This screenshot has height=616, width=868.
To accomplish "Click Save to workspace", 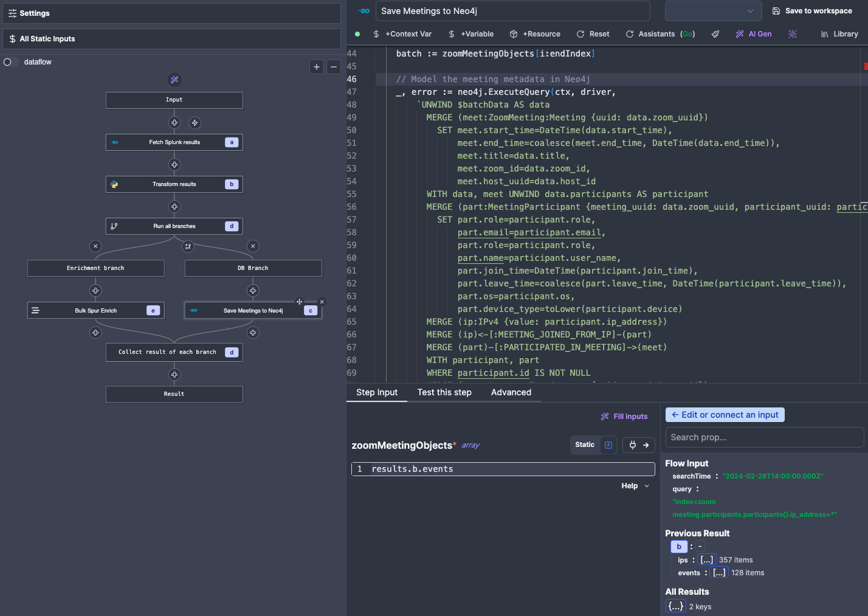I will 811,10.
